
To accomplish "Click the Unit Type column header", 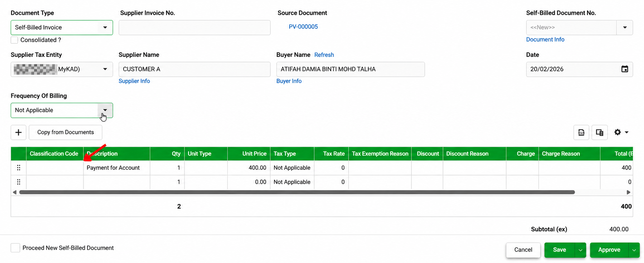I will coord(206,154).
